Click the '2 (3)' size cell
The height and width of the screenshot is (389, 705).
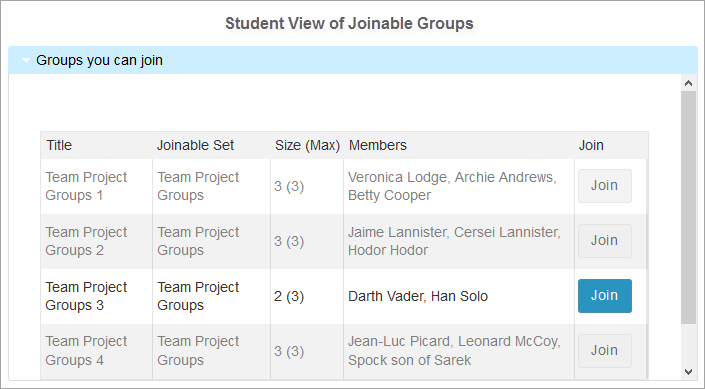tap(307, 296)
